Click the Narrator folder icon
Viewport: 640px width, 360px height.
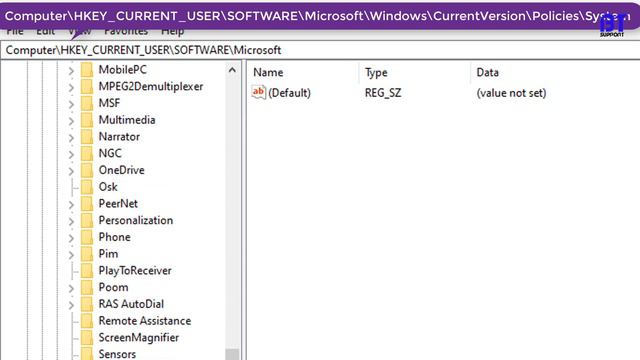87,137
